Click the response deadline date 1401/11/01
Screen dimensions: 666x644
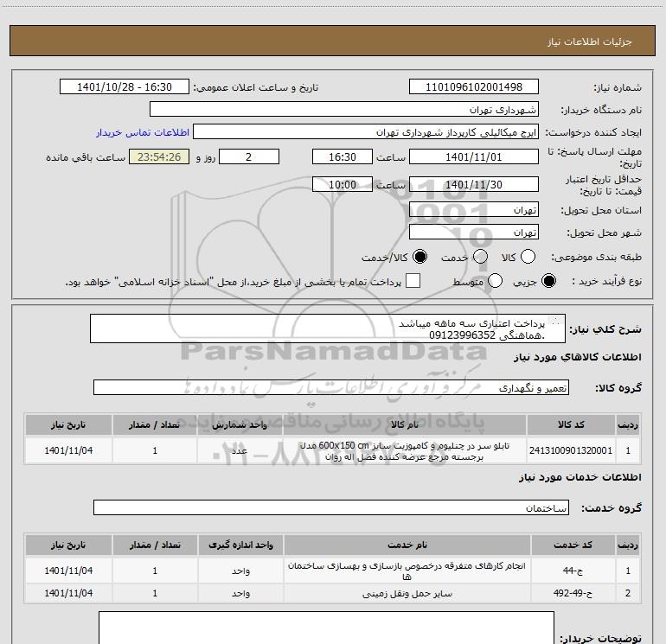pos(474,156)
